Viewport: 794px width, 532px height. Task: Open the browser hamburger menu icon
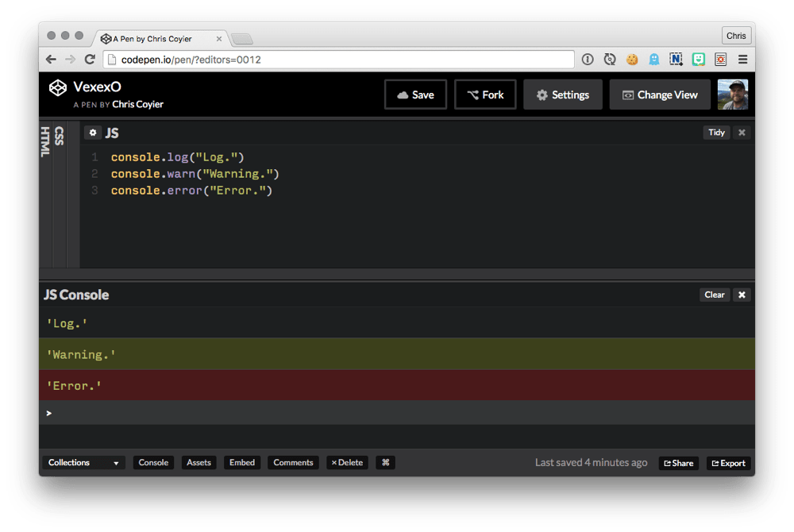coord(742,59)
